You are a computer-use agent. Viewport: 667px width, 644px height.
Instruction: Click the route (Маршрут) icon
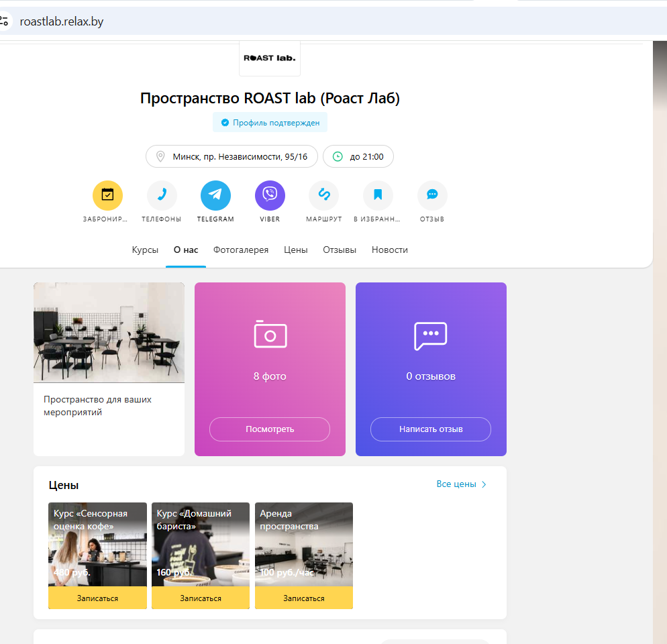(x=323, y=195)
